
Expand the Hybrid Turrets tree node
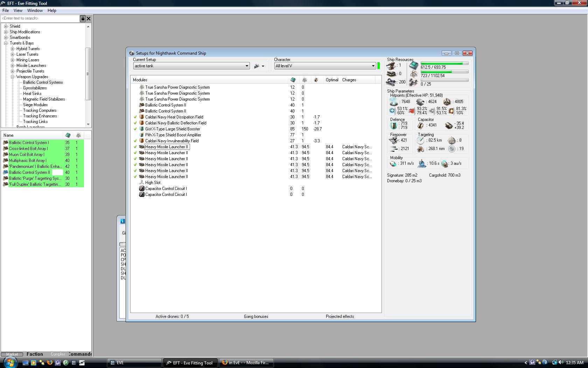[12, 49]
